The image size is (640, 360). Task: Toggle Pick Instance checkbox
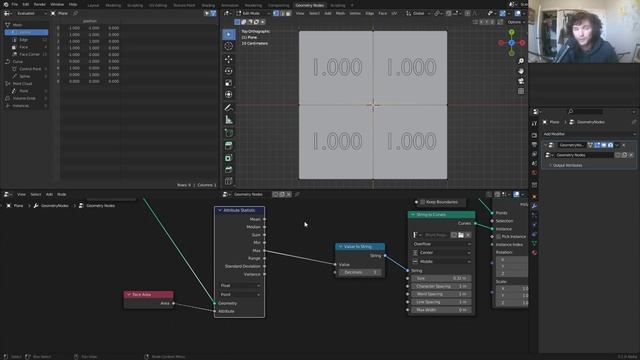(498, 237)
